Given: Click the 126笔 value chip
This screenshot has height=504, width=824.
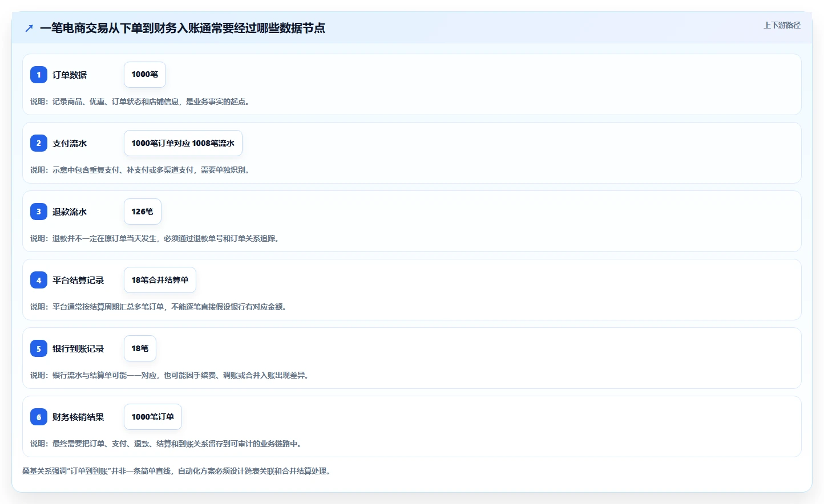Looking at the screenshot, I should coord(143,212).
